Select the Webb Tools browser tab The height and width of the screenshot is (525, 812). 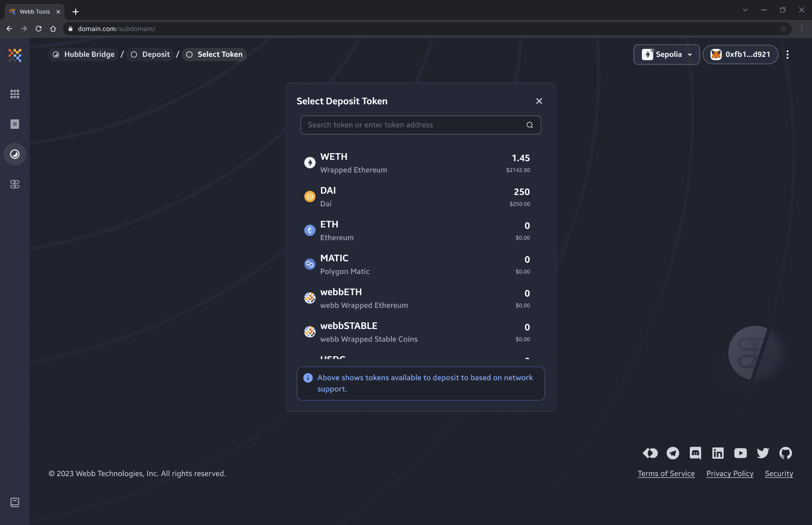click(35, 12)
